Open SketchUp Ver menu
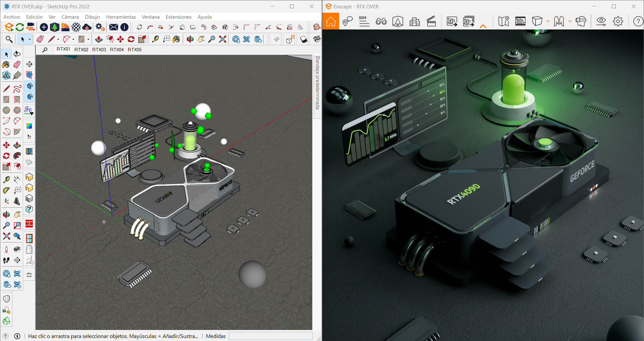 pyautogui.click(x=52, y=17)
